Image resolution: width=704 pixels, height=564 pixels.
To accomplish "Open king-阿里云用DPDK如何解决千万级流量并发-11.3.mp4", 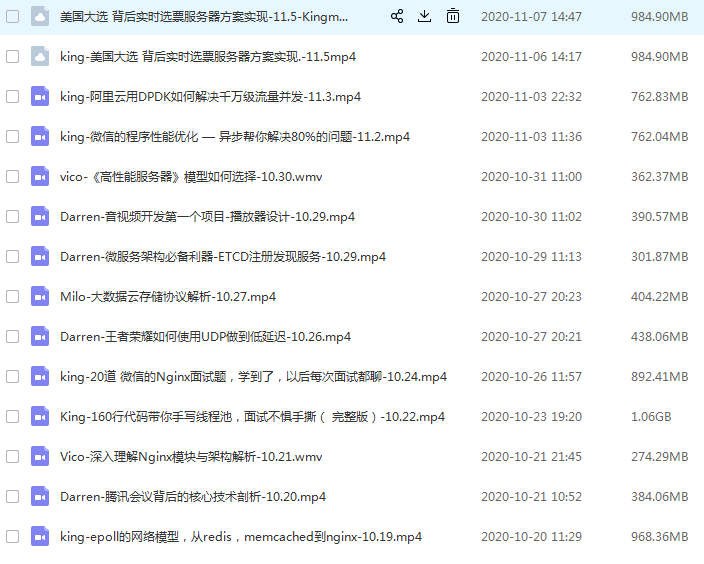I will point(211,97).
